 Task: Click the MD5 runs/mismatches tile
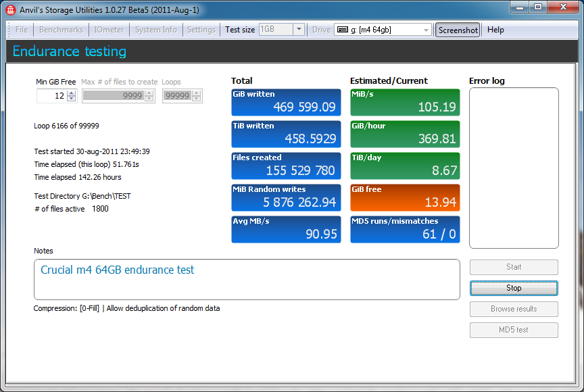point(406,229)
